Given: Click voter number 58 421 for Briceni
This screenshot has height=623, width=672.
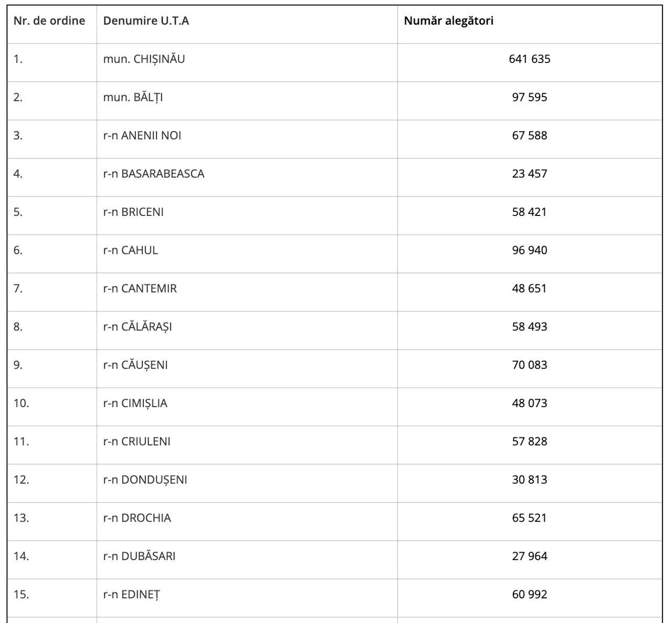Looking at the screenshot, I should click(x=529, y=212).
